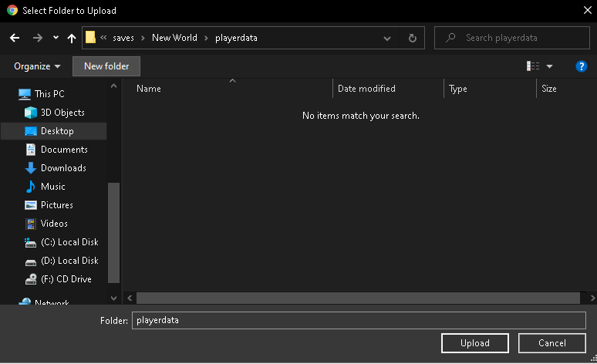This screenshot has width=597, height=364.
Task: Click the search magnifier icon
Action: pos(450,37)
